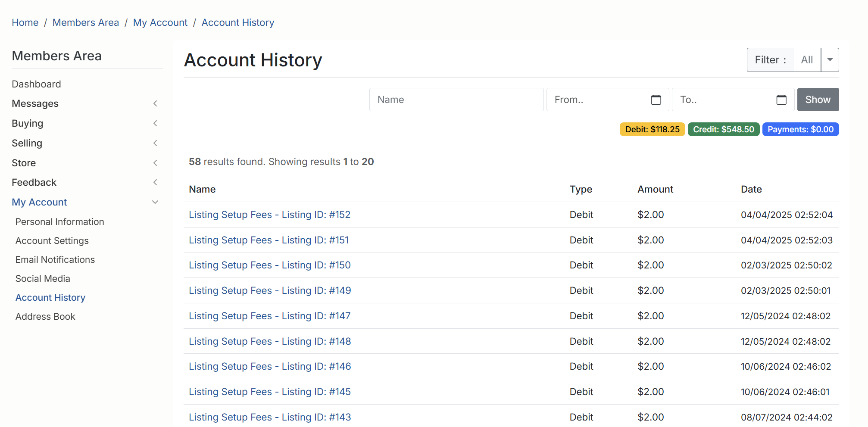Screen dimensions: 868x427
Task: Open Listing Setup Fees for Listing #152
Action: pos(269,215)
